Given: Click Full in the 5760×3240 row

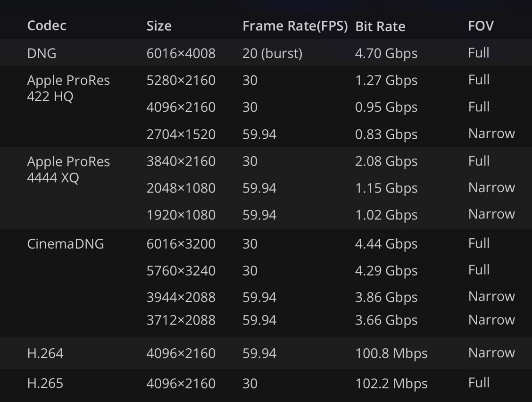Looking at the screenshot, I should point(479,270).
